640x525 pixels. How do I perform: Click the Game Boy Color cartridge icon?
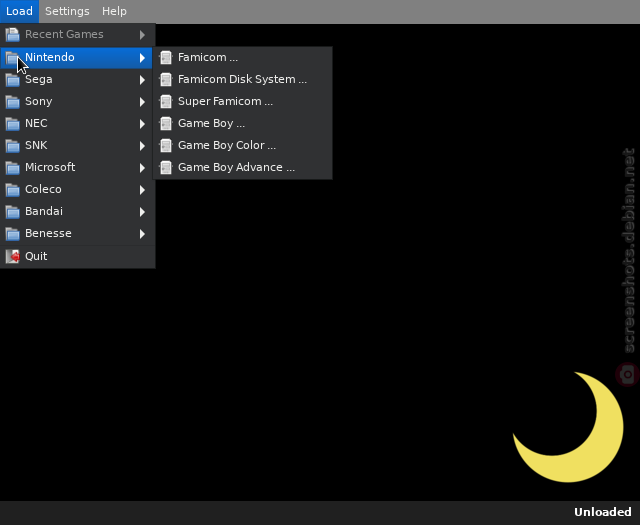[166, 146]
